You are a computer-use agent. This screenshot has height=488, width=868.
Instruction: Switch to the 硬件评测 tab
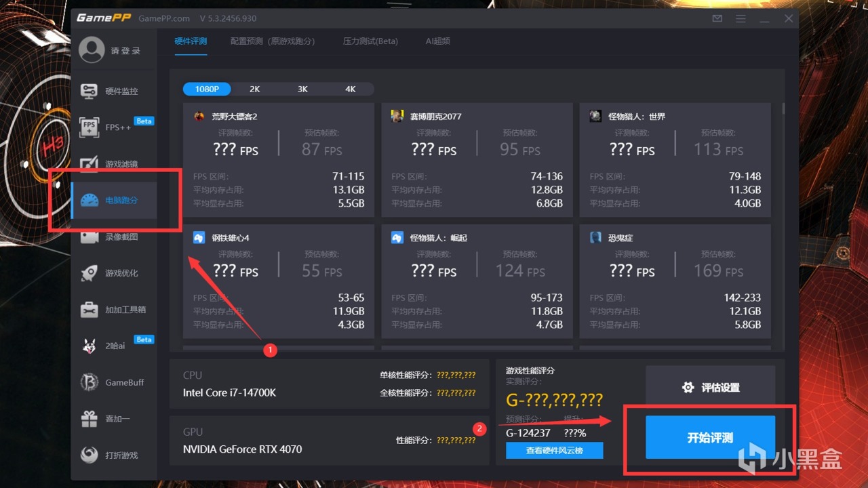[191, 41]
